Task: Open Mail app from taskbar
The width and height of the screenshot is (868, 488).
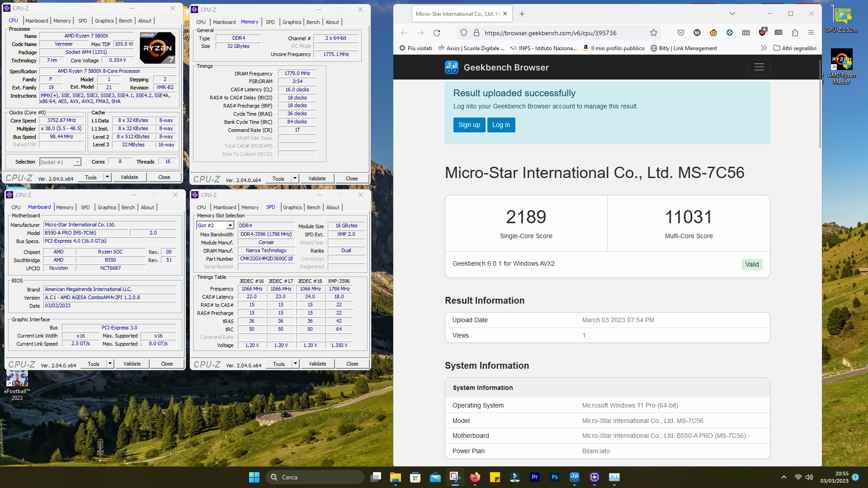Action: [x=435, y=477]
